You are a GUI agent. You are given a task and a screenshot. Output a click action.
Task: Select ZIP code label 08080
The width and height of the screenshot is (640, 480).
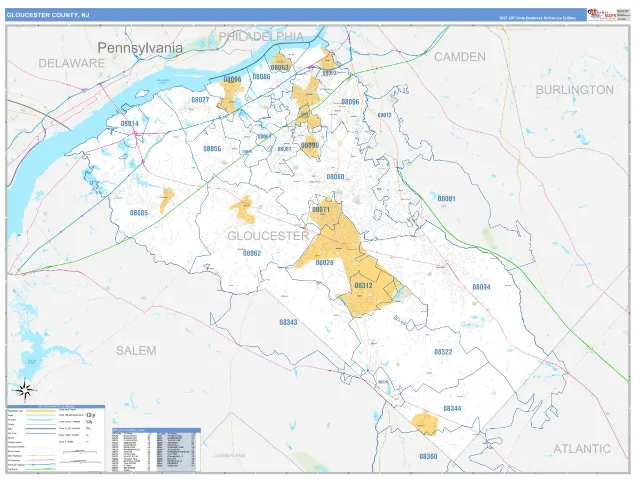pos(335,177)
